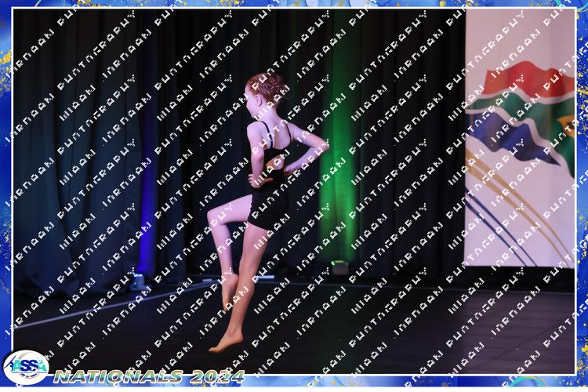Click the green stage light fixture
This screenshot has width=588, height=392.
(339, 268)
